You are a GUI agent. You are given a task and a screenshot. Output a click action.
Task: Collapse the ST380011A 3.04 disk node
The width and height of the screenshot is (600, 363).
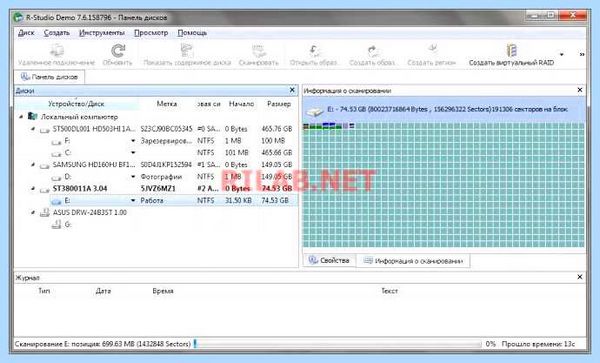[33, 189]
